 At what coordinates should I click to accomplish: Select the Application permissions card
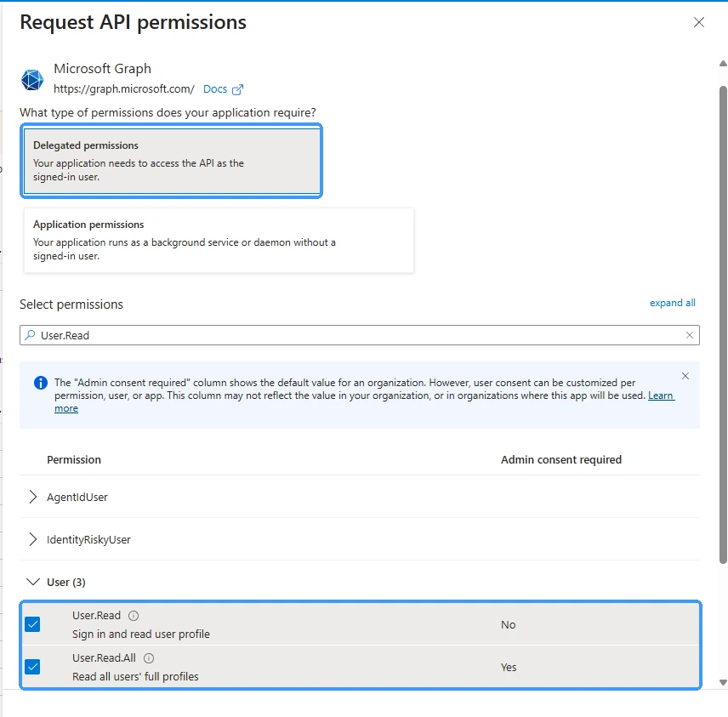tap(219, 240)
